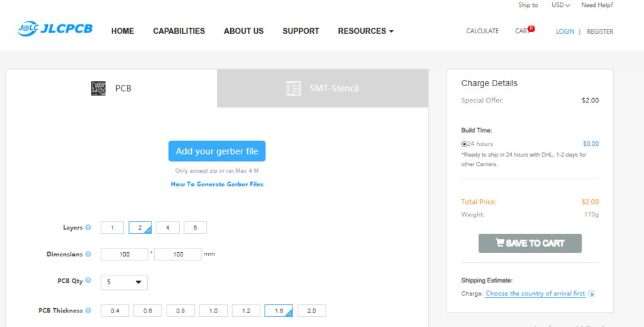This screenshot has height=327, width=644.
Task: Select 4 layers option
Action: [167, 228]
